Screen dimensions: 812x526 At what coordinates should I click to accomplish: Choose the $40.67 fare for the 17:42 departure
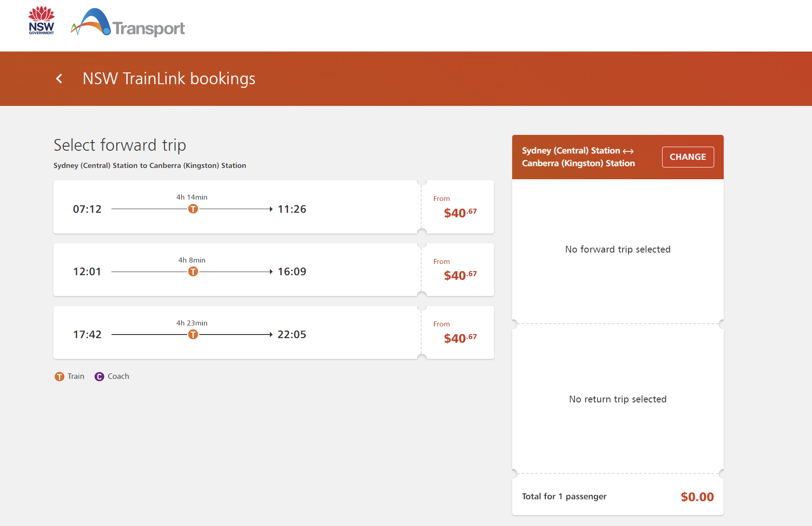coord(460,338)
